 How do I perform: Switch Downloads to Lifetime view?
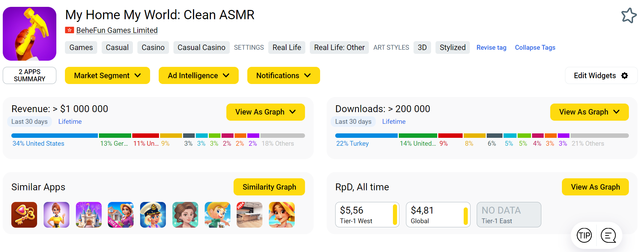click(x=394, y=121)
